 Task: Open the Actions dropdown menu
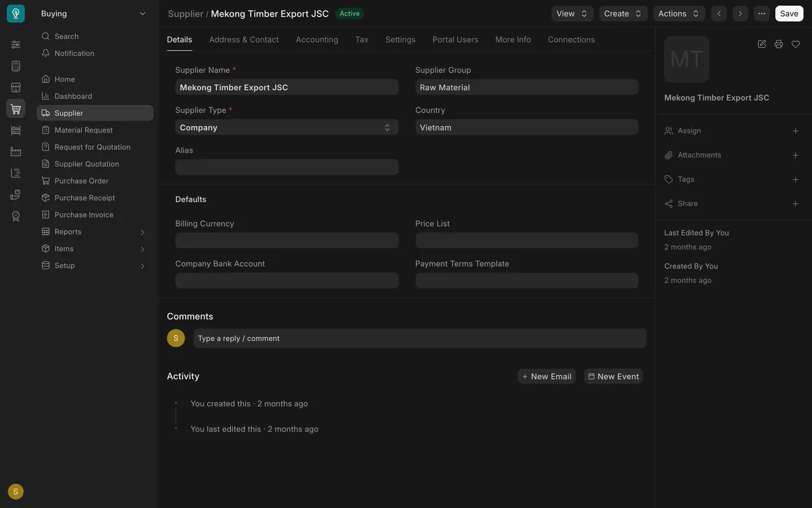tap(679, 13)
